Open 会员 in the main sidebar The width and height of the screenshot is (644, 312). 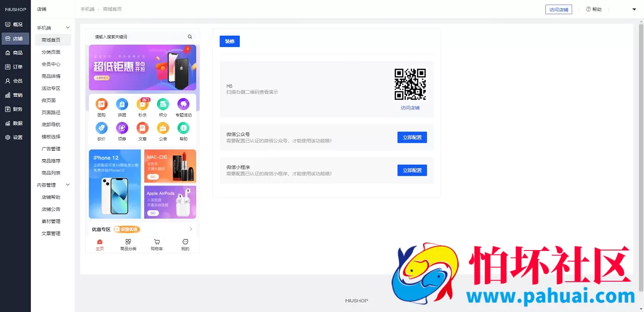click(x=15, y=81)
